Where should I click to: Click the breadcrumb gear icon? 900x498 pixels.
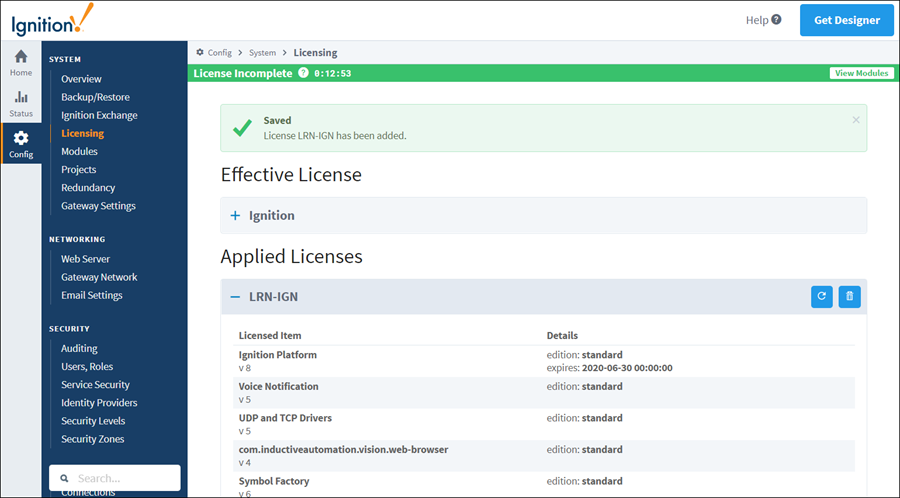[x=200, y=52]
